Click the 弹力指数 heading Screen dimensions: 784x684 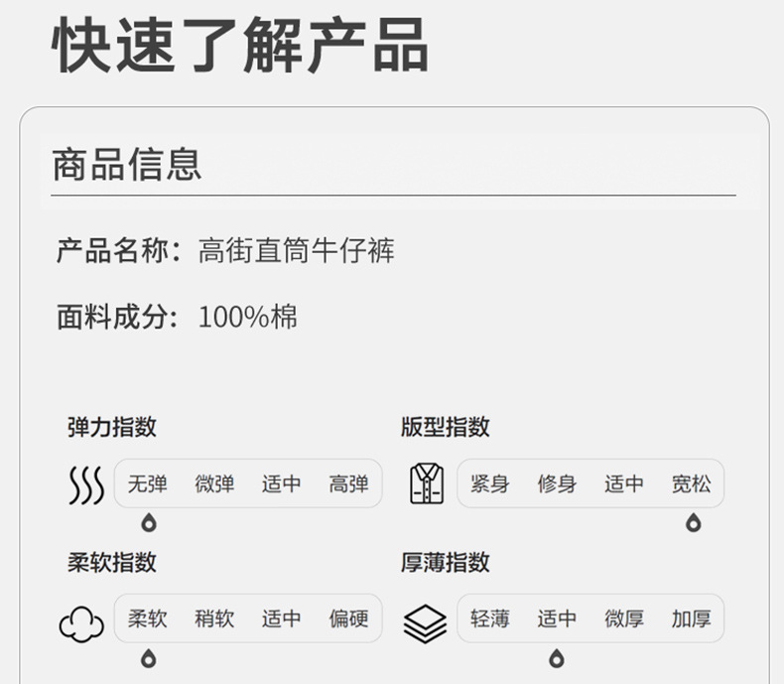coord(112,428)
